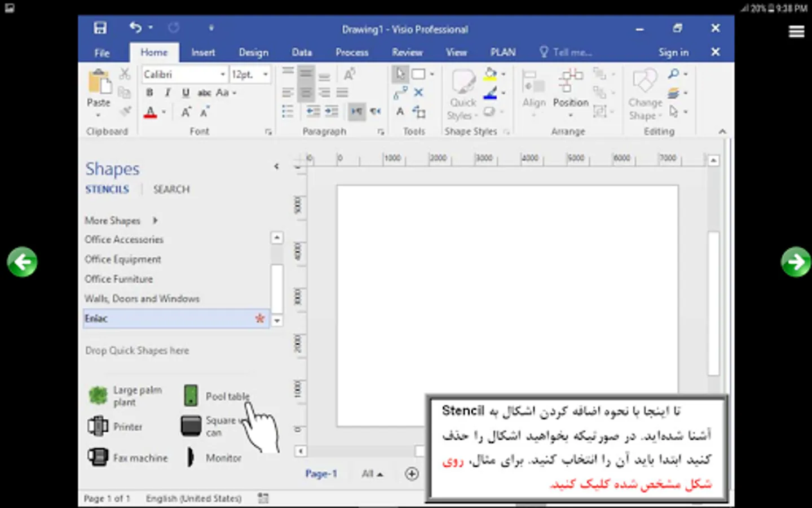The height and width of the screenshot is (508, 812).
Task: Toggle justify text alignment
Action: point(342,93)
